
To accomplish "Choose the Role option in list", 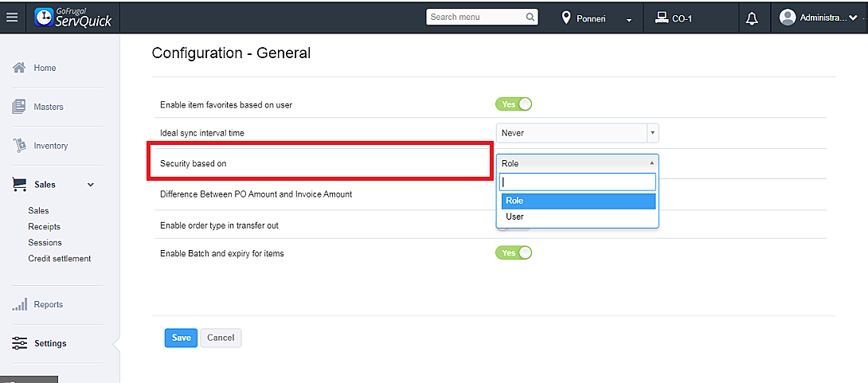I will [x=515, y=201].
